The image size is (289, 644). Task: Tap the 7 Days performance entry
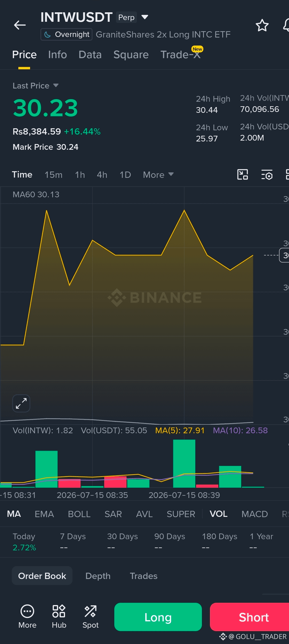(73, 541)
